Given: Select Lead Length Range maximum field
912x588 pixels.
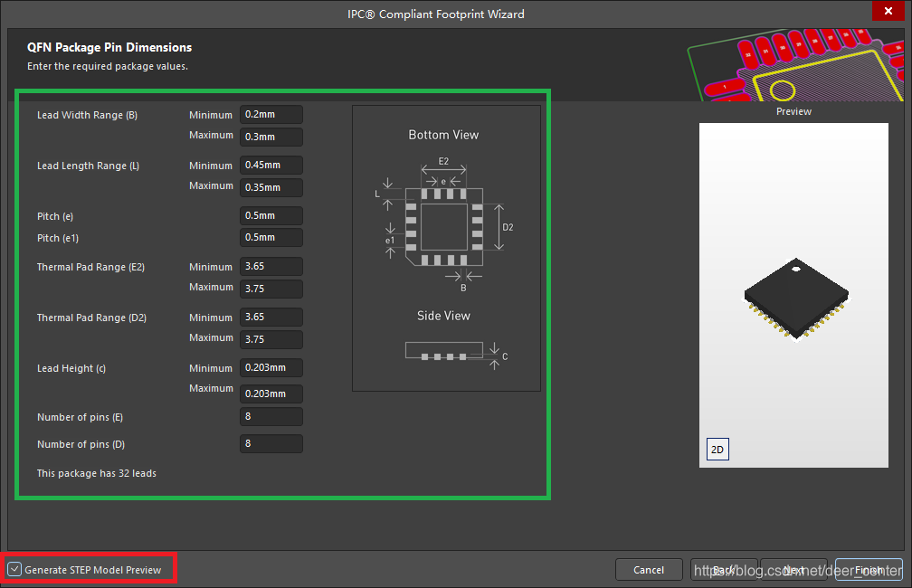Looking at the screenshot, I should pyautogui.click(x=271, y=187).
